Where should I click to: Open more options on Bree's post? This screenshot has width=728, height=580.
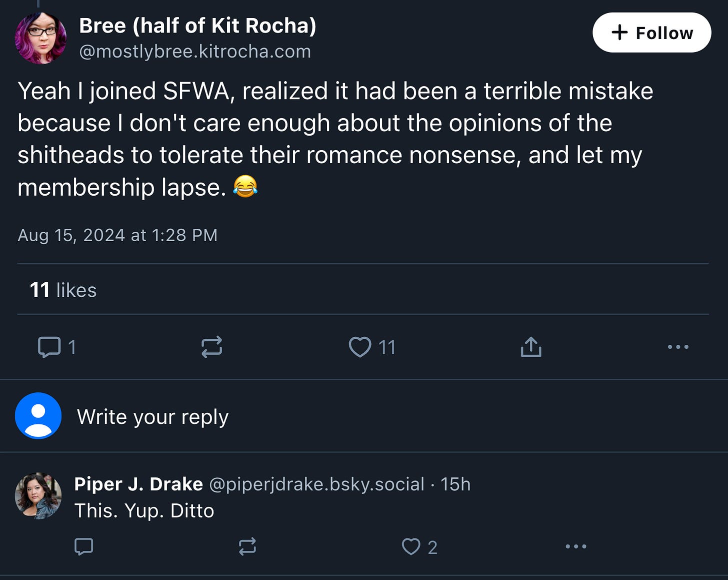point(678,347)
